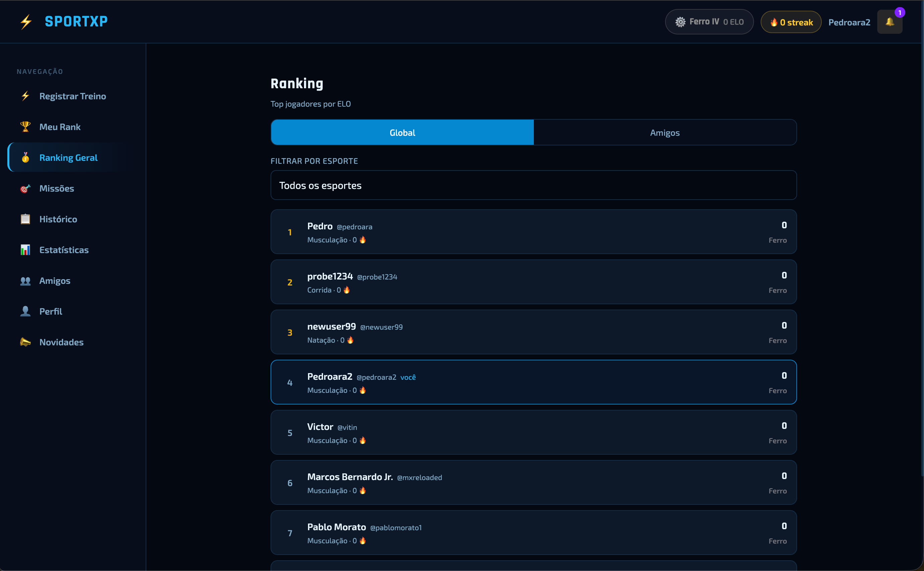Click 'Corrida · 0' in probe1234's row
Viewport: 924px width, 571px height.
click(x=324, y=290)
